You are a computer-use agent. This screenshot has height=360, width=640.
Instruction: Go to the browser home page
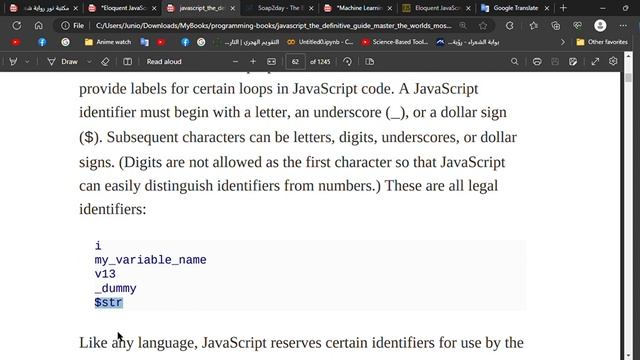(38, 26)
